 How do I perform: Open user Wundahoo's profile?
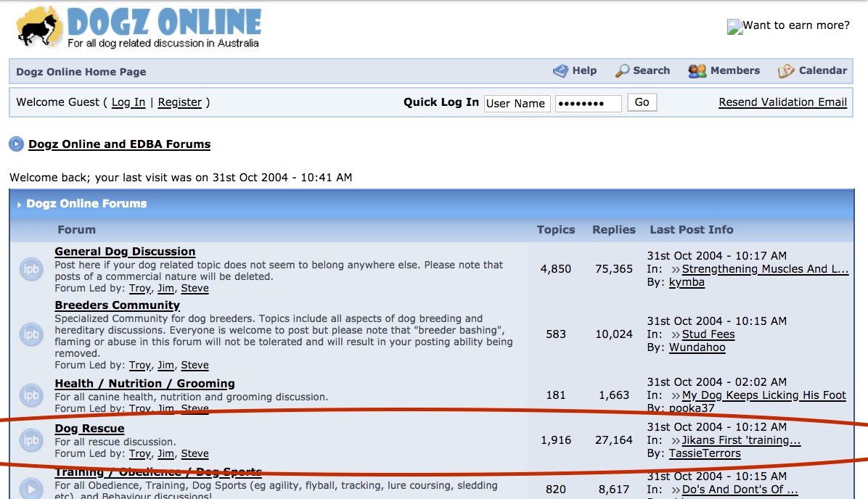(x=697, y=348)
